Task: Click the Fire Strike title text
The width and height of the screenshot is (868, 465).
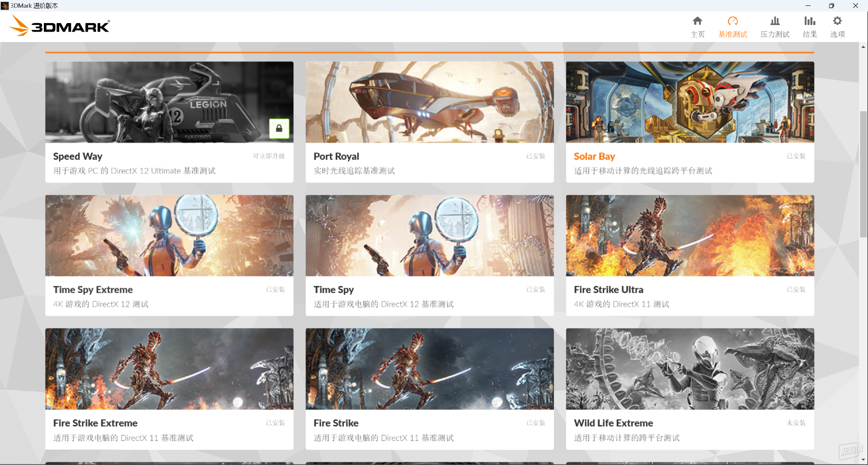Action: (x=336, y=423)
